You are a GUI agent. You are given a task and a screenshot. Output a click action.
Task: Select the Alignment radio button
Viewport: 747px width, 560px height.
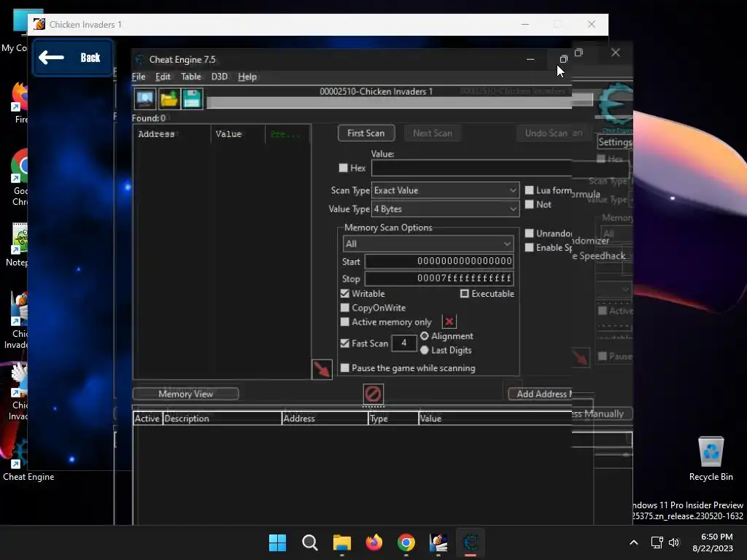[425, 336]
